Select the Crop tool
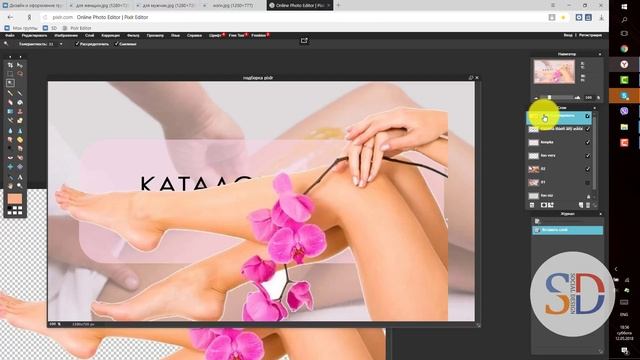The height and width of the screenshot is (360, 640). click(x=10, y=65)
